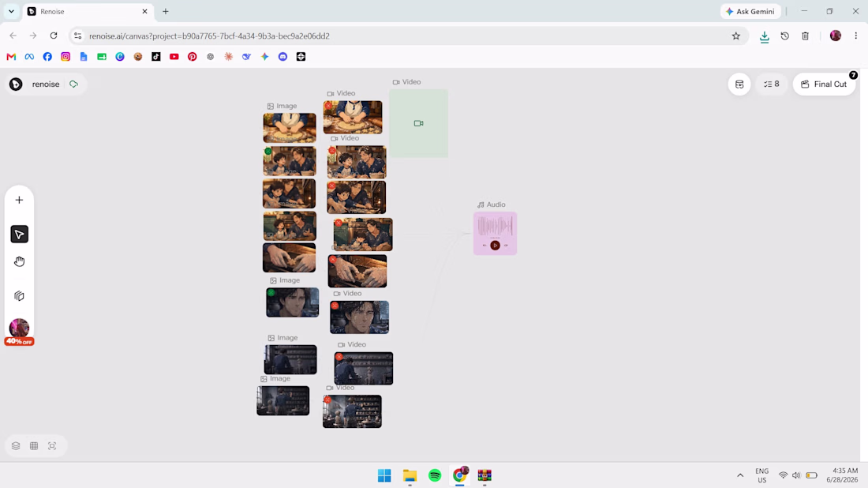This screenshot has width=868, height=488.
Task: Click the fit-to-view frame icon
Action: point(52,446)
